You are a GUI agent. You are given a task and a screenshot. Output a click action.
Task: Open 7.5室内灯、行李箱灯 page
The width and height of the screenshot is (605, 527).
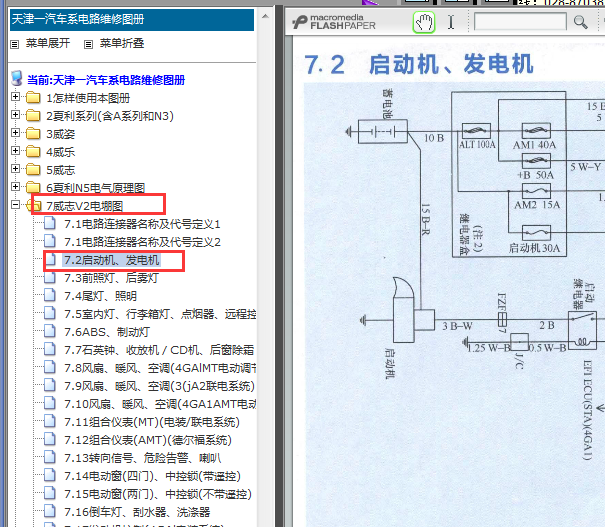(x=160, y=314)
